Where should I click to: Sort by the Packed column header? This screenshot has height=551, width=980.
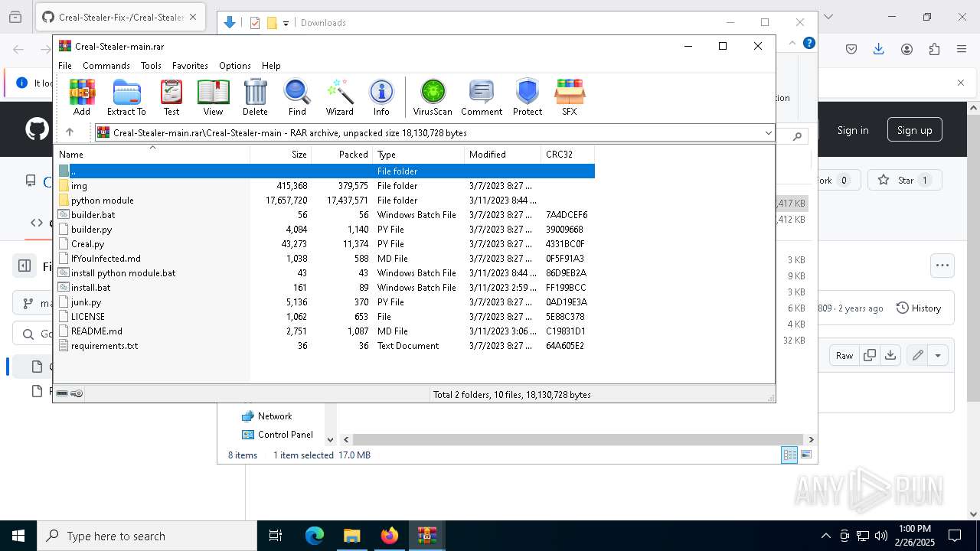click(x=342, y=155)
